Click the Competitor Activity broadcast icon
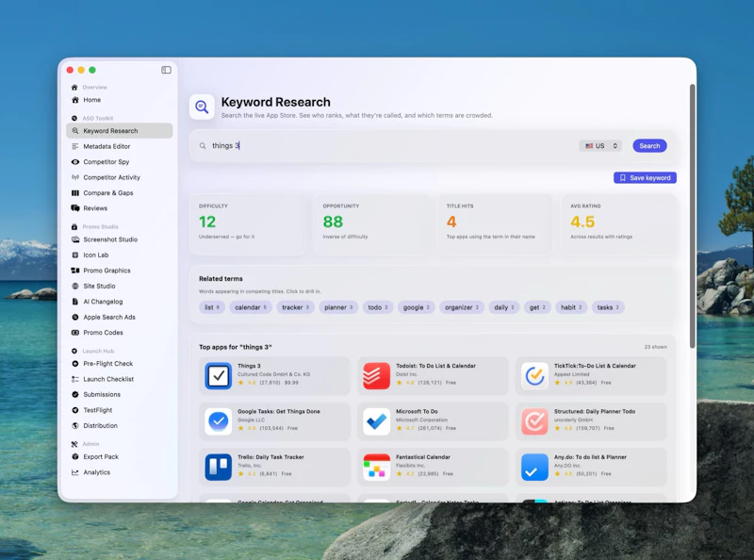754x560 pixels. point(75,177)
